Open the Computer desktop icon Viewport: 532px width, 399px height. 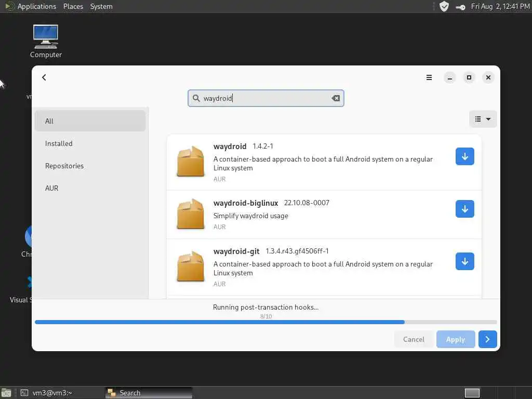[x=46, y=42]
